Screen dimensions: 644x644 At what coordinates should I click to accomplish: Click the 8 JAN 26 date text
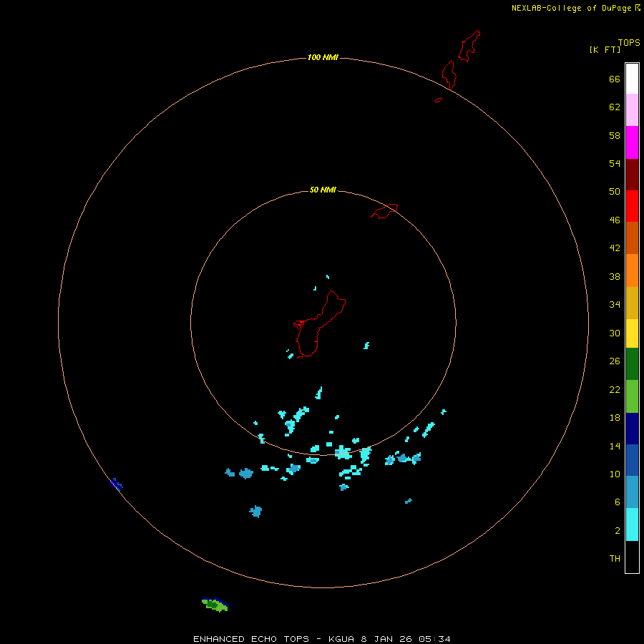[x=387, y=639]
